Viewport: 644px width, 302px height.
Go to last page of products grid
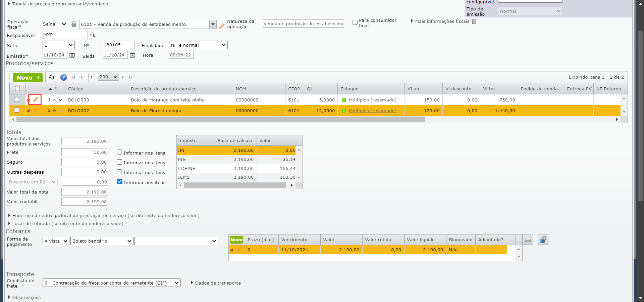point(130,77)
